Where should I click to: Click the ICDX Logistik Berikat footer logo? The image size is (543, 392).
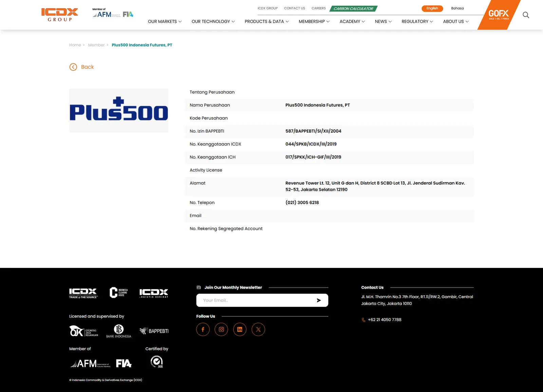154,293
